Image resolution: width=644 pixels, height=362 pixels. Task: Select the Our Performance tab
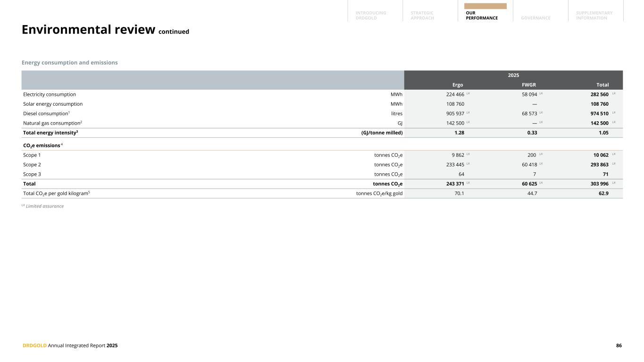(481, 15)
